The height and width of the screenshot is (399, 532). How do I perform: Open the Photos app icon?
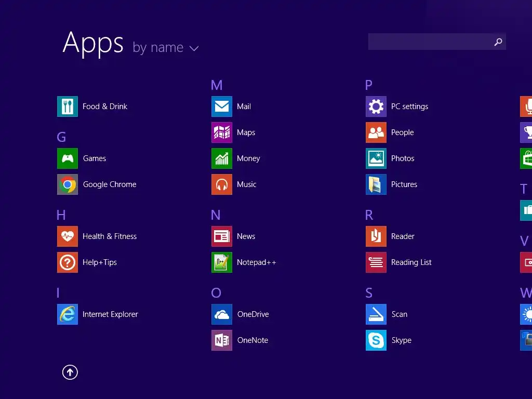pos(376,158)
